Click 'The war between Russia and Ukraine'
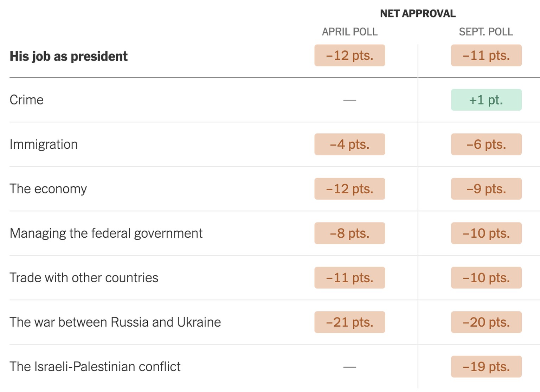The image size is (540, 392). pos(115,322)
